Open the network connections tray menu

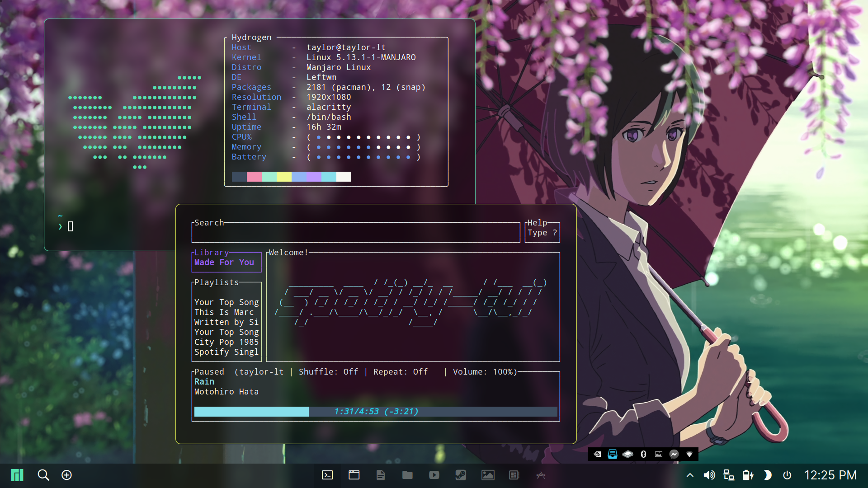tap(728, 475)
